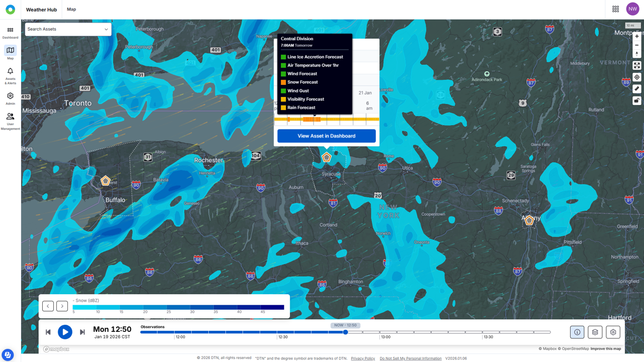This screenshot has height=362, width=644.
Task: Open the apps grid menu
Action: pos(615,9)
